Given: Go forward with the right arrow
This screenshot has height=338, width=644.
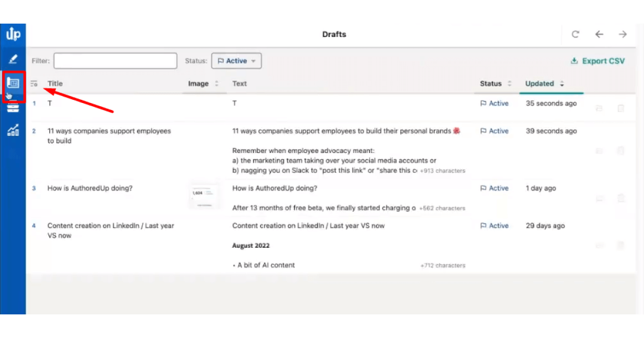Looking at the screenshot, I should pos(623,34).
